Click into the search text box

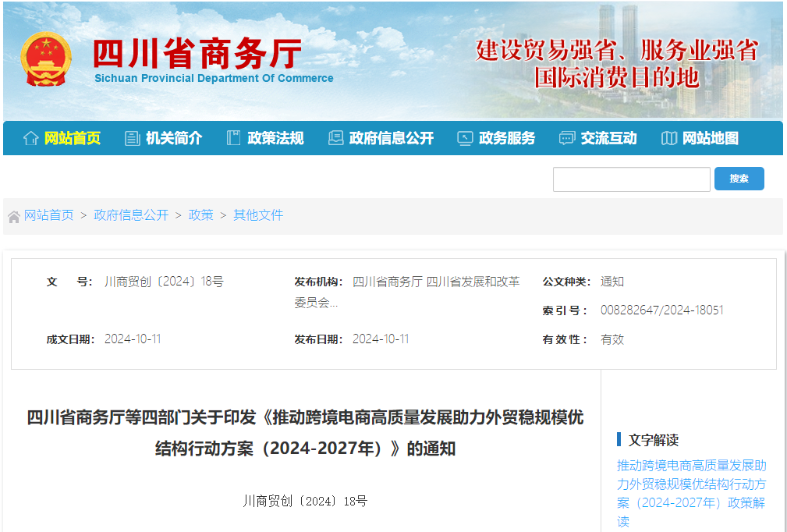coord(631,179)
